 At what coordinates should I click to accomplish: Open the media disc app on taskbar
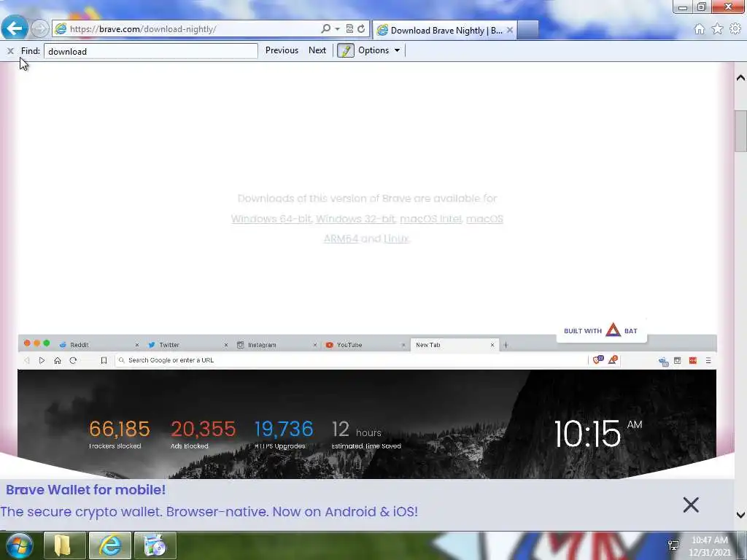click(x=155, y=545)
